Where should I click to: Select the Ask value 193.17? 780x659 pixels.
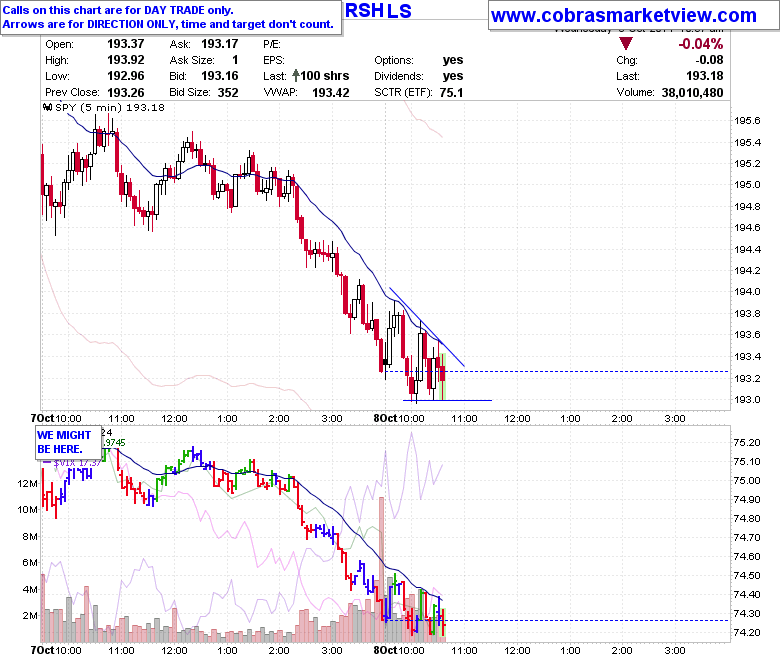(219, 44)
